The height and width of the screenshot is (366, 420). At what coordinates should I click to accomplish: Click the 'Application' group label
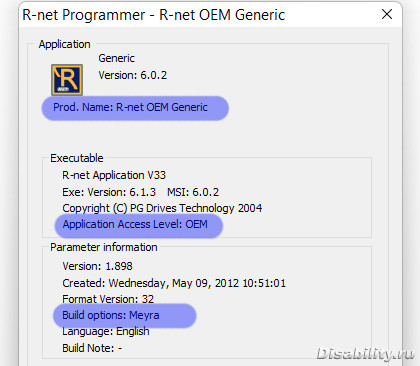(x=64, y=44)
